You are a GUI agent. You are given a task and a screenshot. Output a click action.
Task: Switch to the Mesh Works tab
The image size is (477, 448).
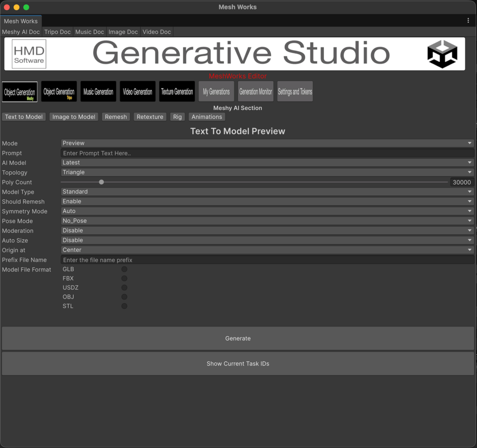[20, 21]
